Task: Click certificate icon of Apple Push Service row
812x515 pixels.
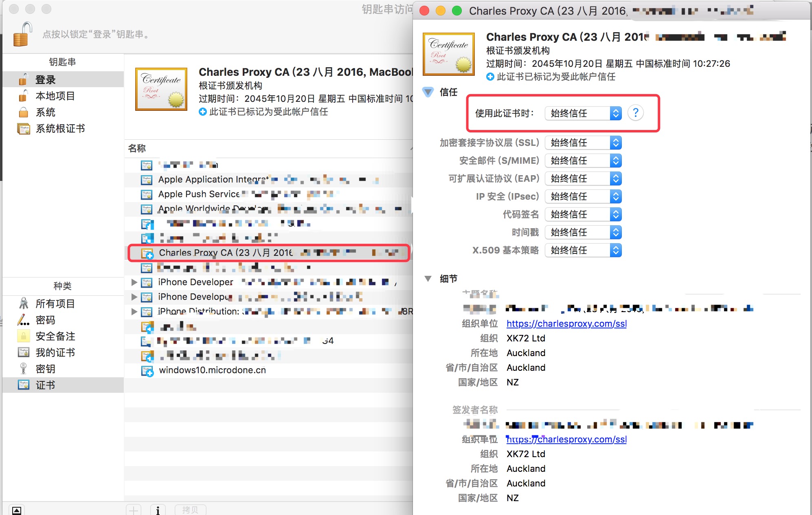Action: click(x=146, y=194)
